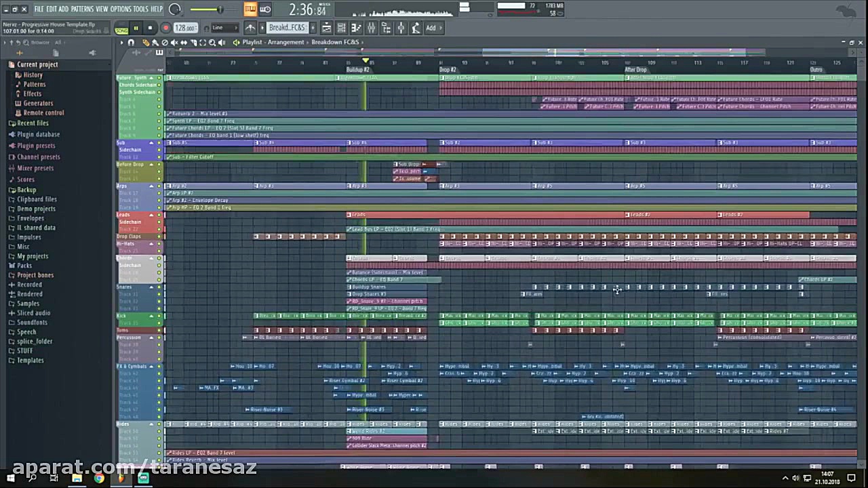Viewport: 868px width, 488px height.
Task: Open the Piano roll from the toolbar
Action: (356, 28)
